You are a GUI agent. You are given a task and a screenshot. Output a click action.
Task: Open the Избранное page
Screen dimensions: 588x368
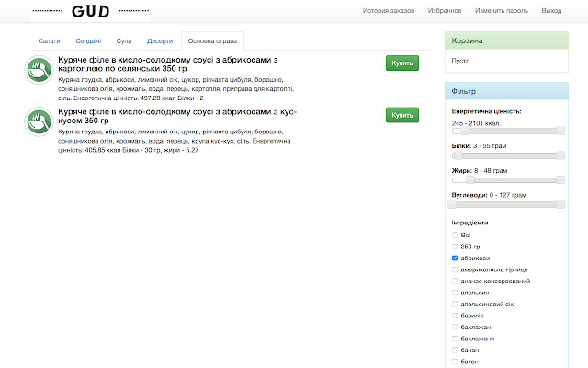[x=445, y=10]
